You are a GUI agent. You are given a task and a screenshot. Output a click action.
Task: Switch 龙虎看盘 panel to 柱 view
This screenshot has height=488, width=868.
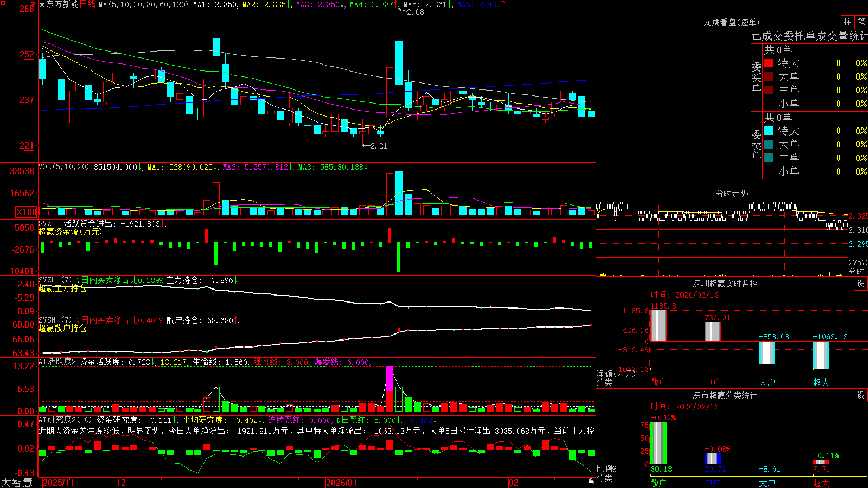[x=847, y=22]
